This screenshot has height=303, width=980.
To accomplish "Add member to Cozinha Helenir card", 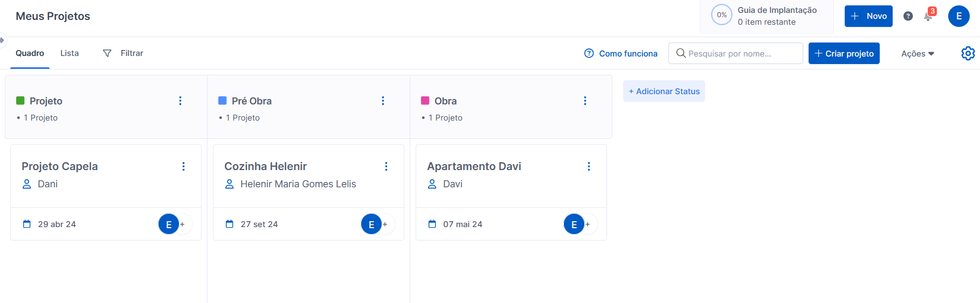I will [385, 224].
